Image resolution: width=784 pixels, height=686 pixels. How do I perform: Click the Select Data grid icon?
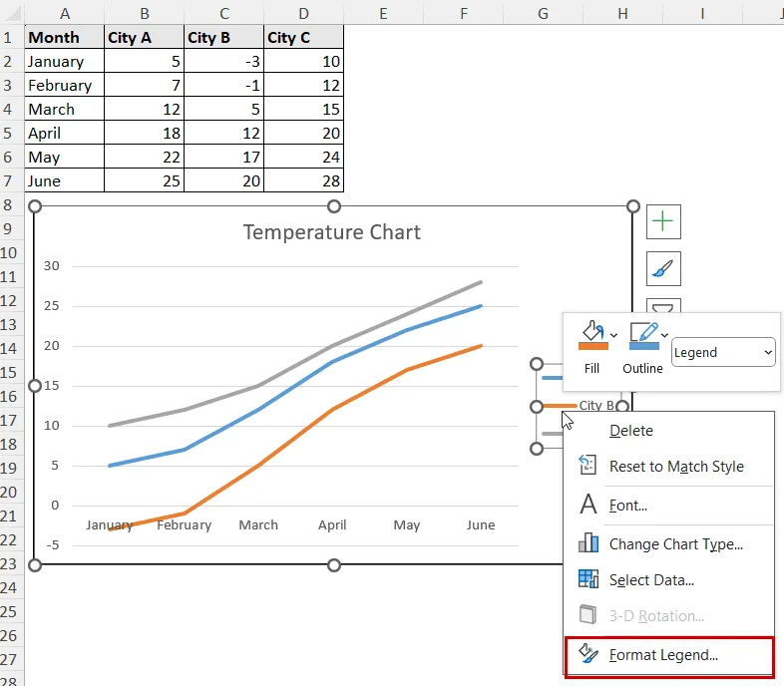coord(588,579)
